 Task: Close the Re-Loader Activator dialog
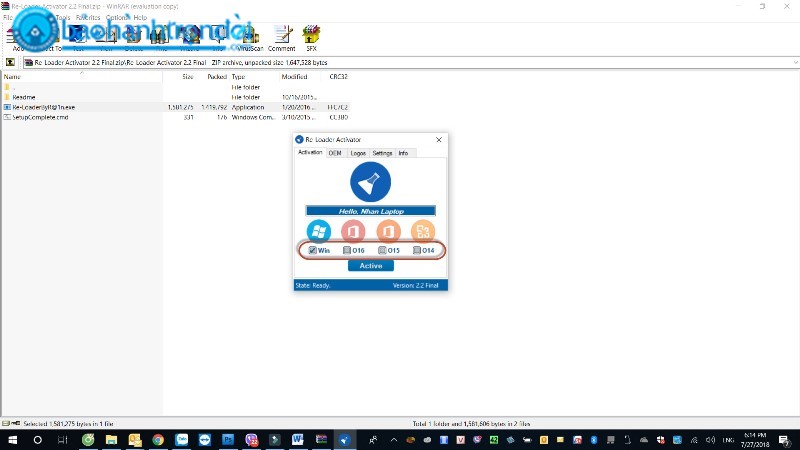click(439, 139)
